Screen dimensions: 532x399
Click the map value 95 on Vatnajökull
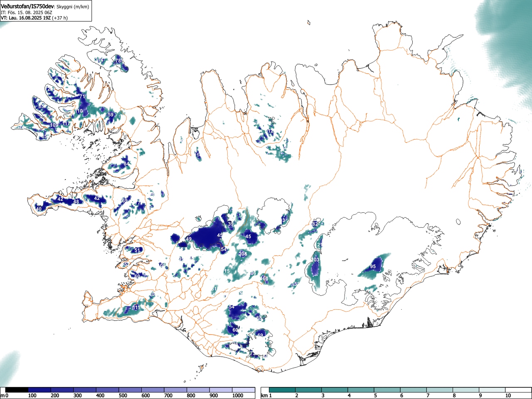click(373, 266)
